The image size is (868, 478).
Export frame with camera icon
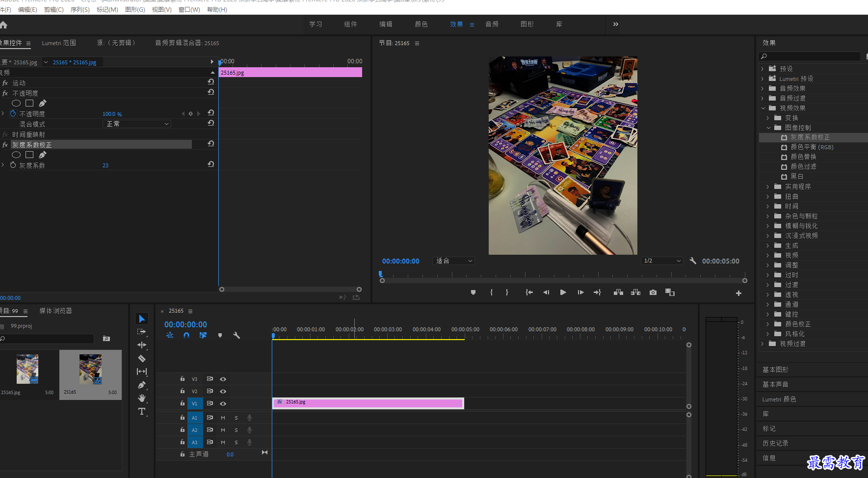click(x=653, y=292)
